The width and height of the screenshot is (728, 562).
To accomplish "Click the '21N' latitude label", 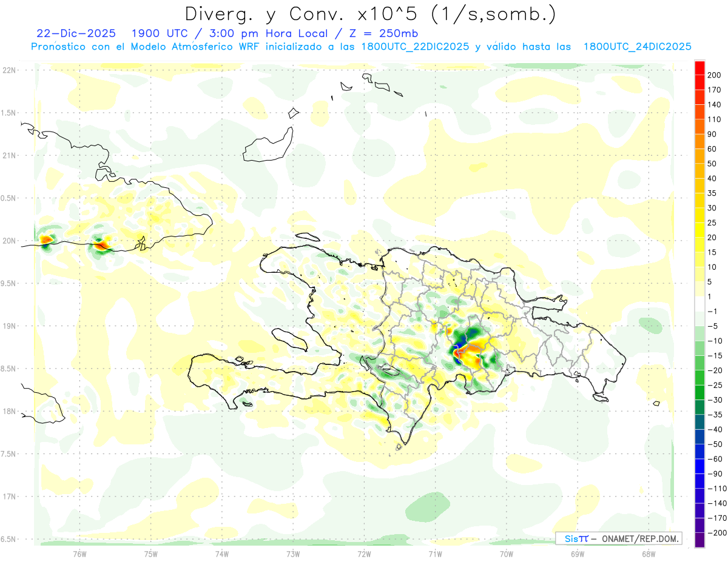I will point(8,155).
